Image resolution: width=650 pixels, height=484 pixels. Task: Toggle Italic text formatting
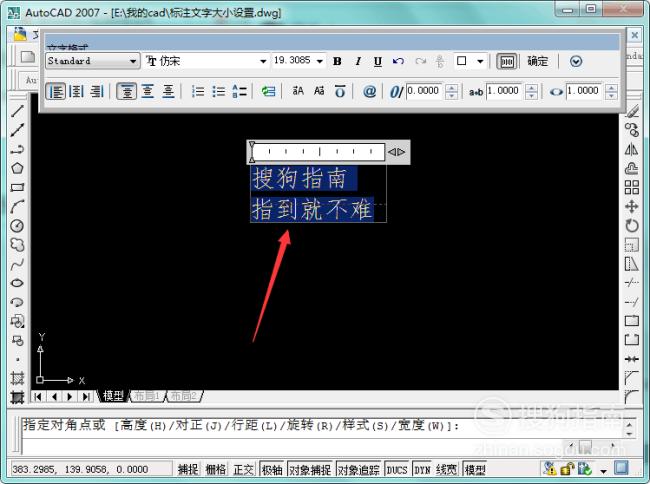(358, 61)
